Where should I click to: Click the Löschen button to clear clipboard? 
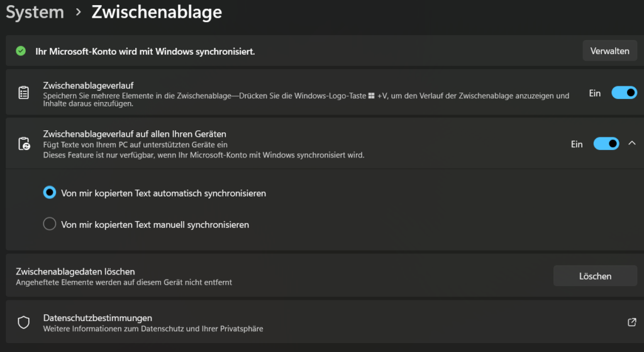[x=595, y=276]
